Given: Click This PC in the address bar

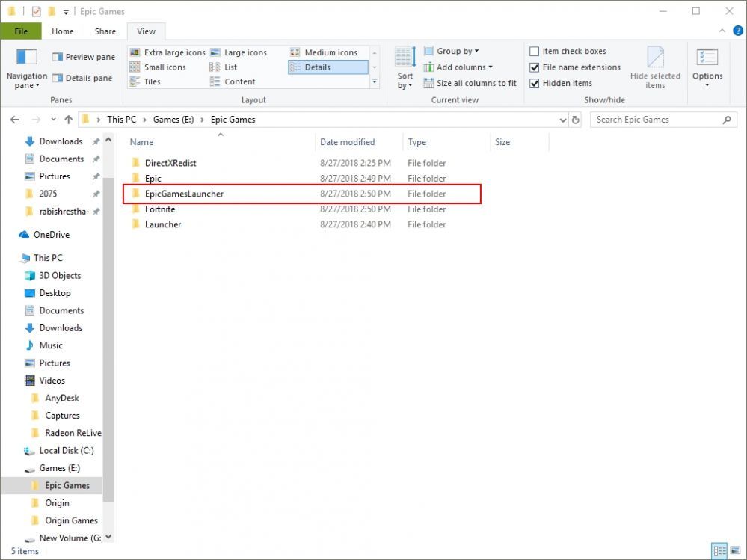Looking at the screenshot, I should point(121,120).
